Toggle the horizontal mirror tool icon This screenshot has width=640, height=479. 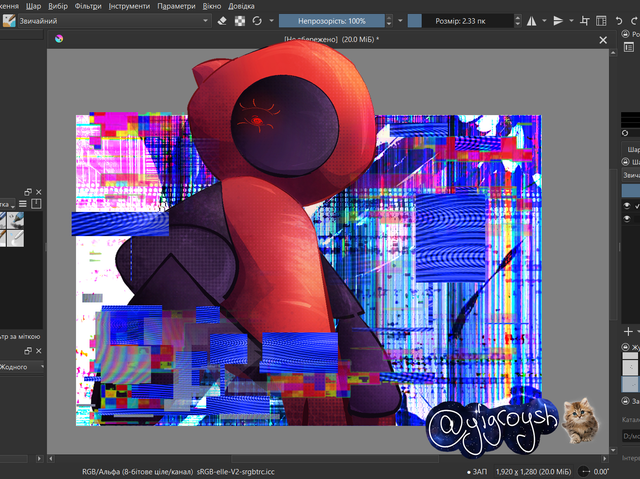point(531,21)
